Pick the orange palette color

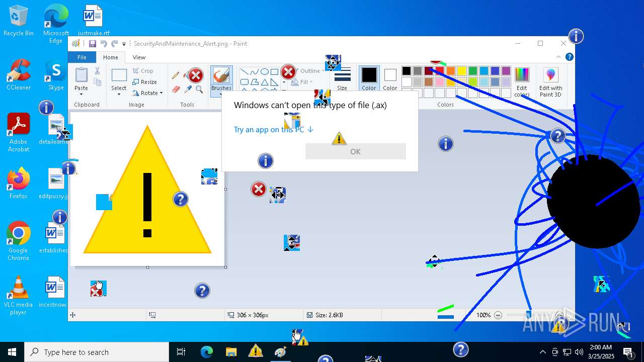pos(451,71)
